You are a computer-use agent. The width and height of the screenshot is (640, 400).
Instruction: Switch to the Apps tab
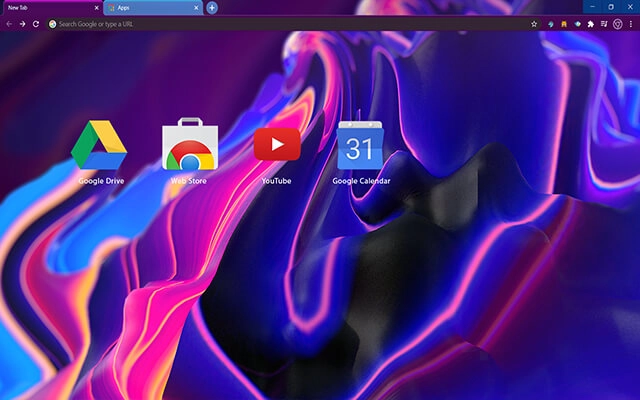click(x=153, y=8)
